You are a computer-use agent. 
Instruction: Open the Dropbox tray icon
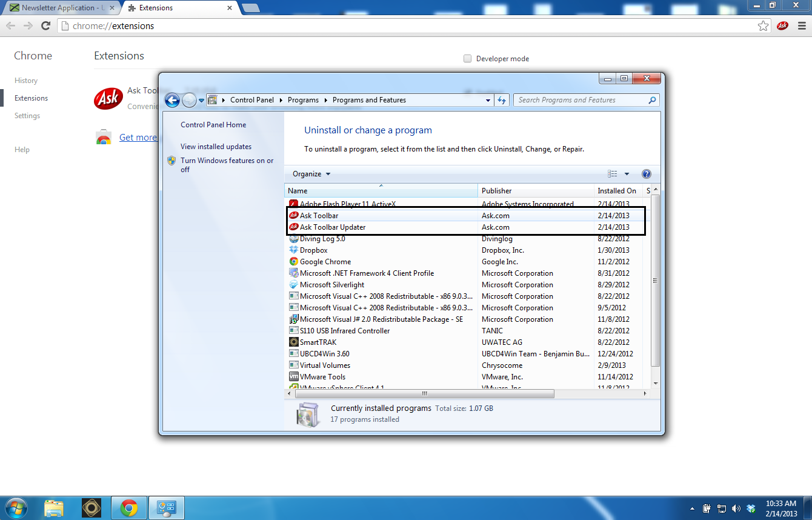click(x=751, y=508)
